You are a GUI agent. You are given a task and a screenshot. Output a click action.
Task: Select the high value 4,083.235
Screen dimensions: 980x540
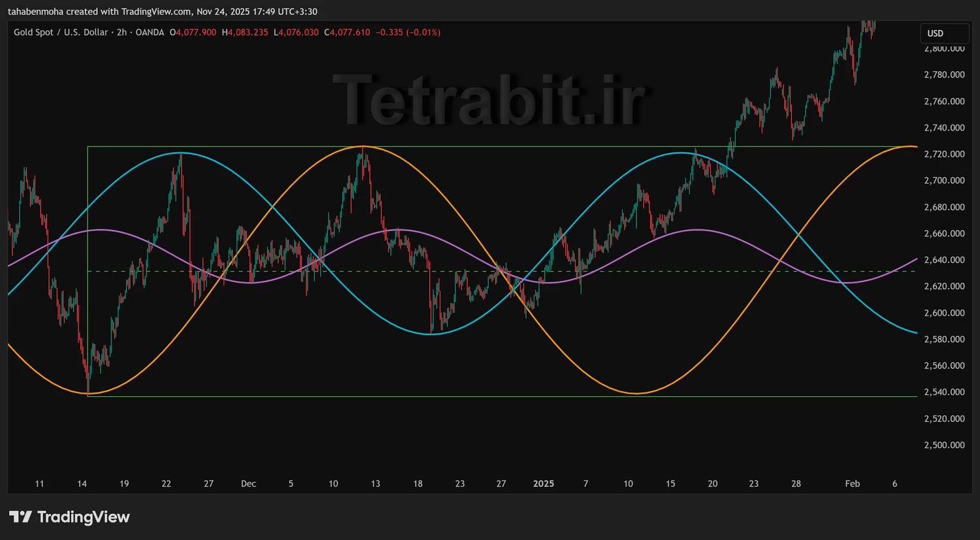[x=248, y=32]
